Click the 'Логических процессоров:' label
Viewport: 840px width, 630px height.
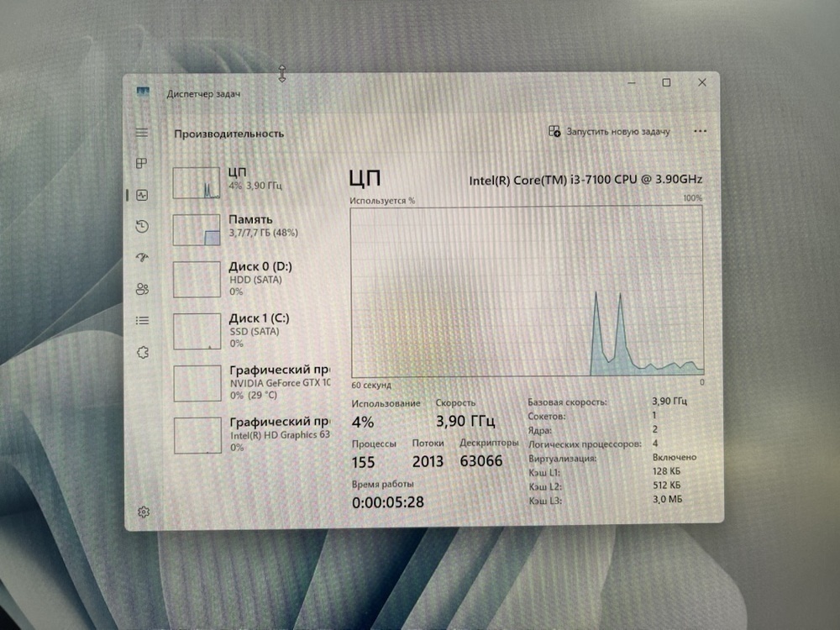(x=585, y=444)
